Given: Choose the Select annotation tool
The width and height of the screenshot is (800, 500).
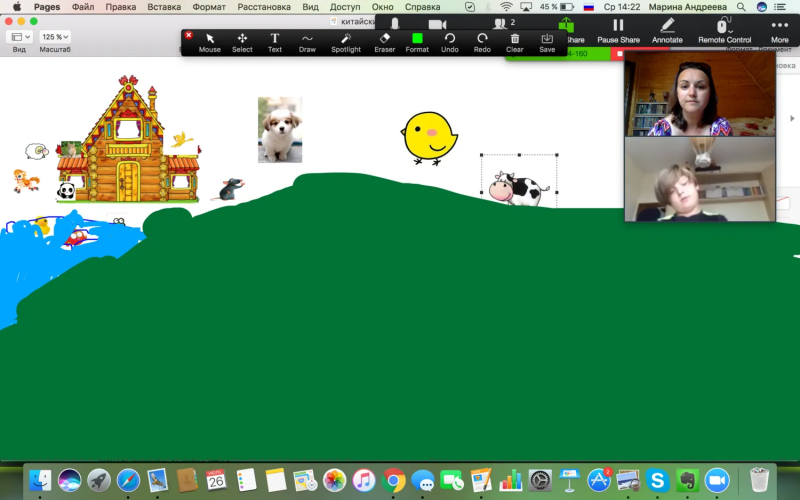Looking at the screenshot, I should tap(242, 42).
